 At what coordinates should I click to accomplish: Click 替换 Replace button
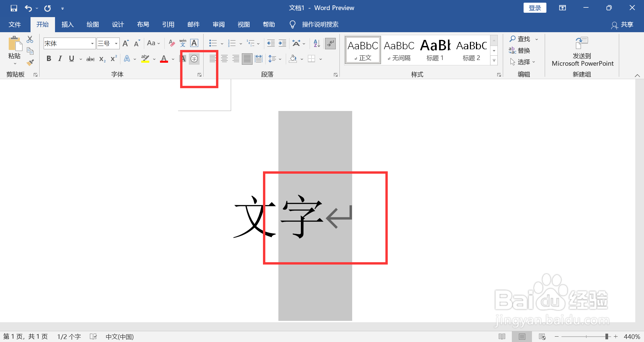pos(520,51)
